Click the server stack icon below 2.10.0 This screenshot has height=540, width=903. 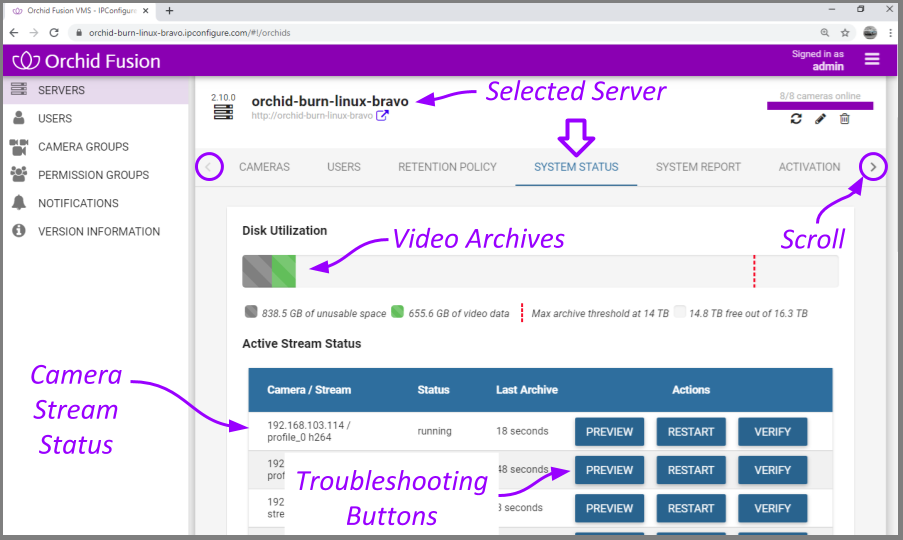[223, 112]
